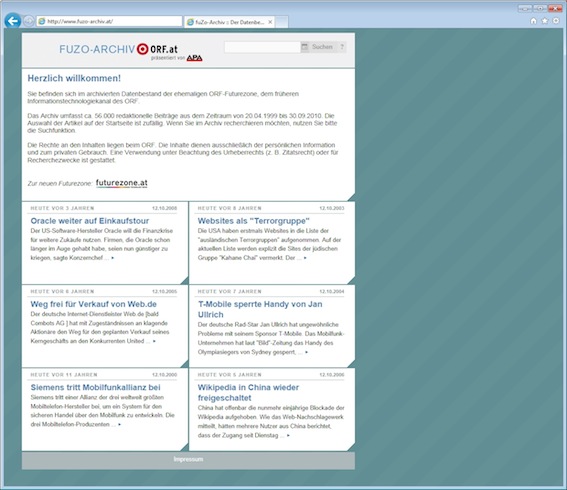Click the date 12.10.2004

click(332, 291)
